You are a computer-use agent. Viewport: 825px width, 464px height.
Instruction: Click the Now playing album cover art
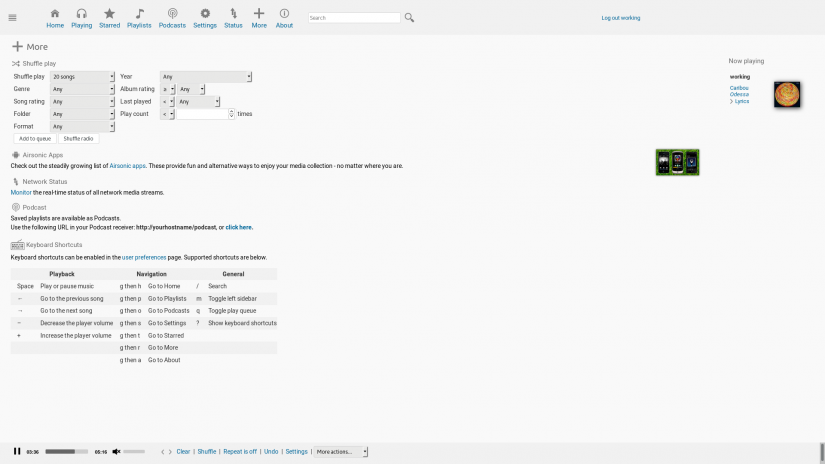pos(787,94)
